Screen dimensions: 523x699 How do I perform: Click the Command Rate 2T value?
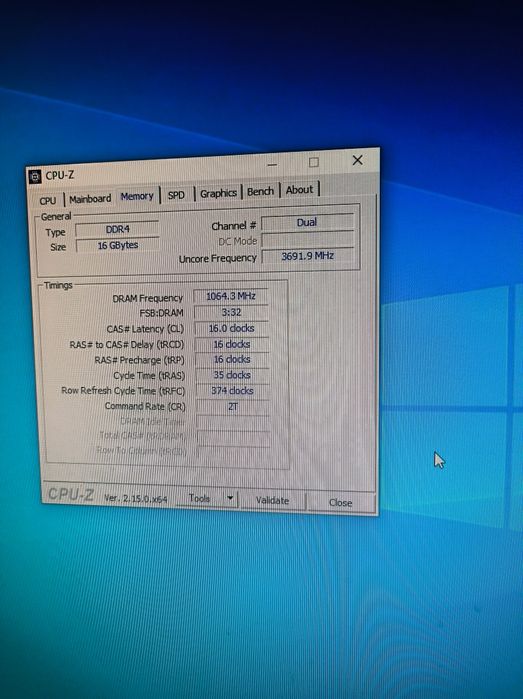click(233, 407)
